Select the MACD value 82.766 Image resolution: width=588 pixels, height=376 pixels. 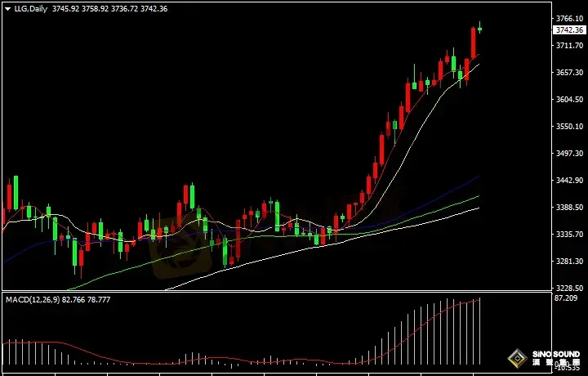[73, 300]
